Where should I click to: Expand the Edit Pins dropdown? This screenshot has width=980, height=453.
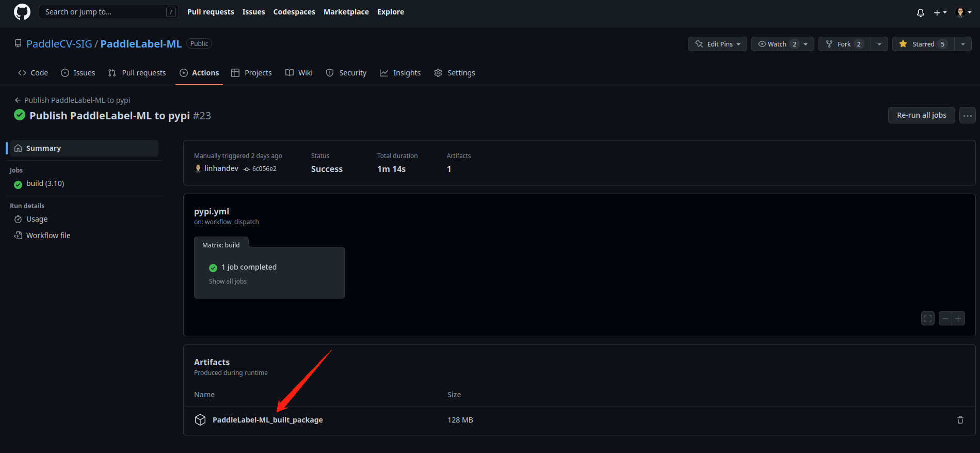pyautogui.click(x=717, y=44)
